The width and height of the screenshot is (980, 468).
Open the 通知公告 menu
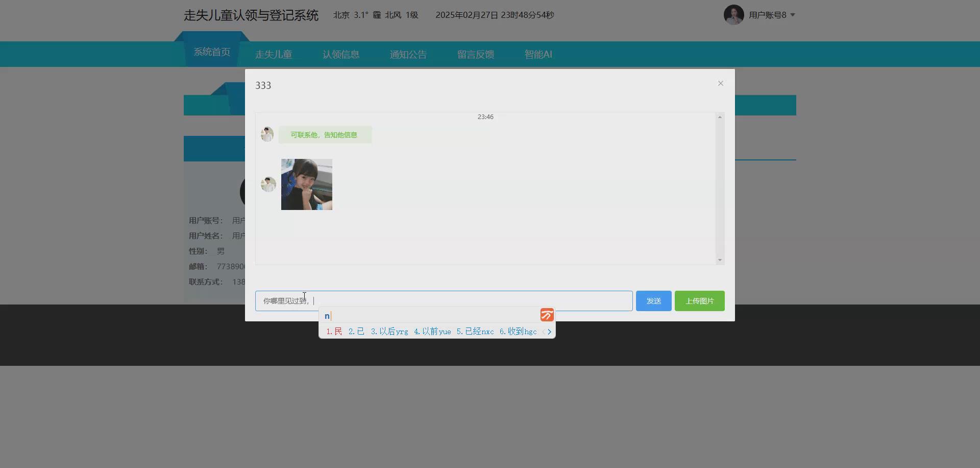408,54
